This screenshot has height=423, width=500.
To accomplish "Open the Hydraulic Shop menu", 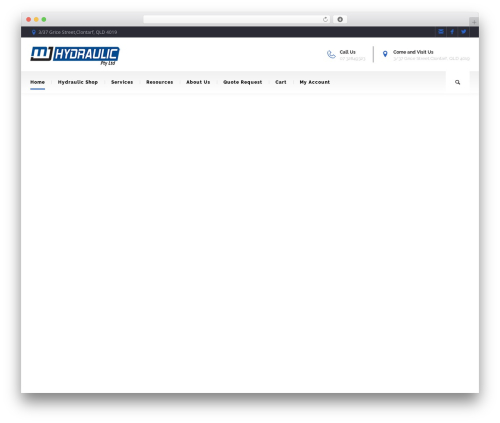I will tap(78, 82).
